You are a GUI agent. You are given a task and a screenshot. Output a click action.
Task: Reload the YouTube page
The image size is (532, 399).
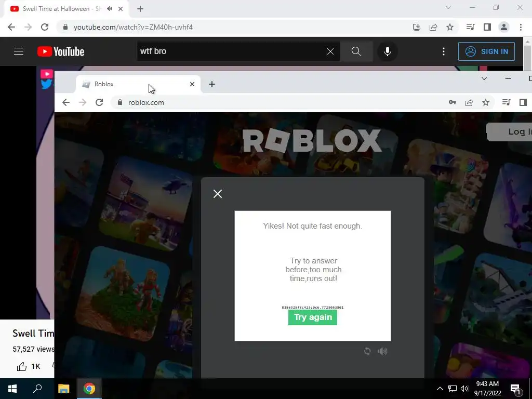click(45, 27)
